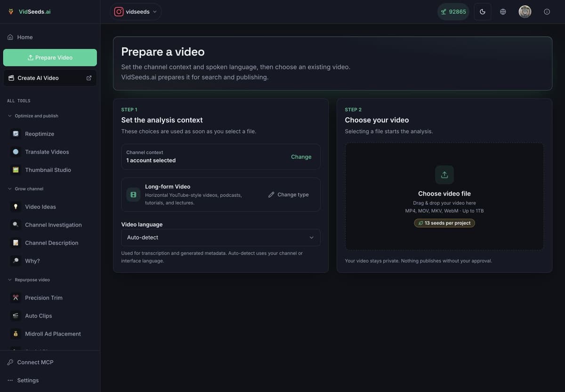Click the info icon in header
The width and height of the screenshot is (565, 392).
(x=547, y=12)
